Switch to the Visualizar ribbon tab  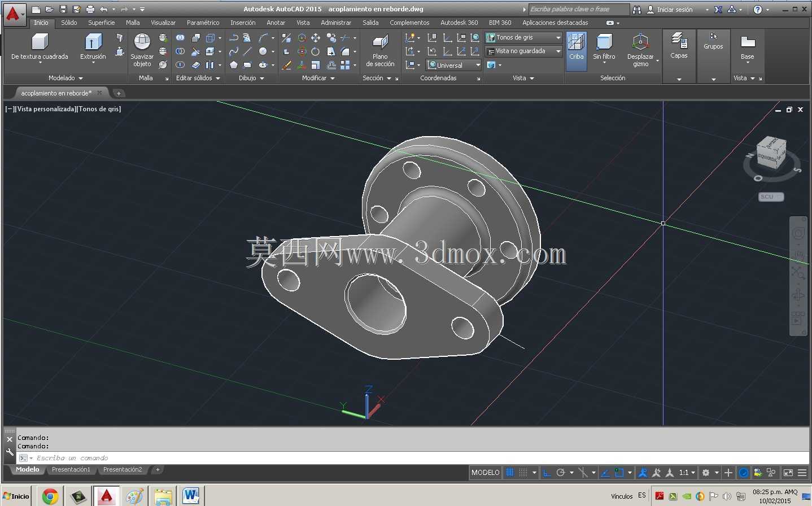pos(163,23)
